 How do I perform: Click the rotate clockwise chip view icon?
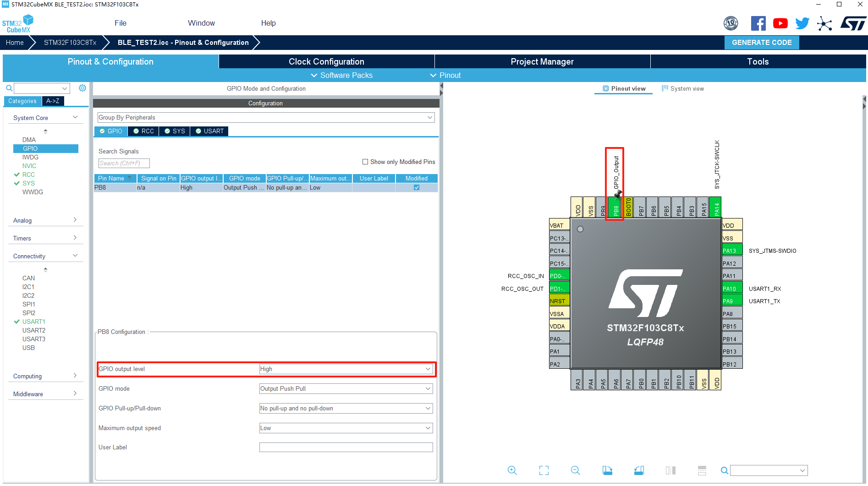[x=607, y=470]
